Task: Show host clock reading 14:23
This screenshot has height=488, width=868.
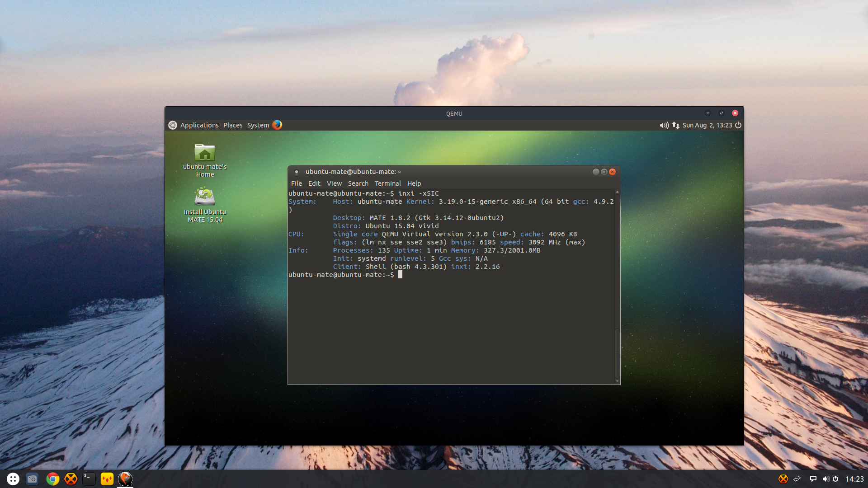Action: 854,479
